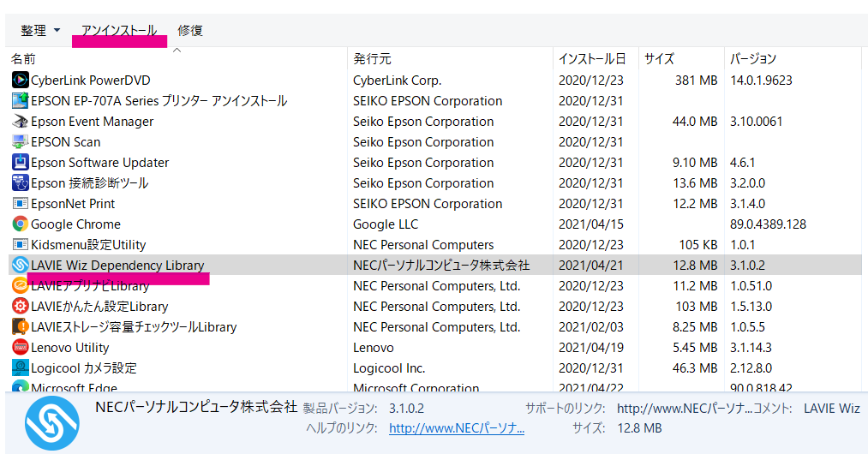Click the 修復 toolbar button

click(x=190, y=31)
